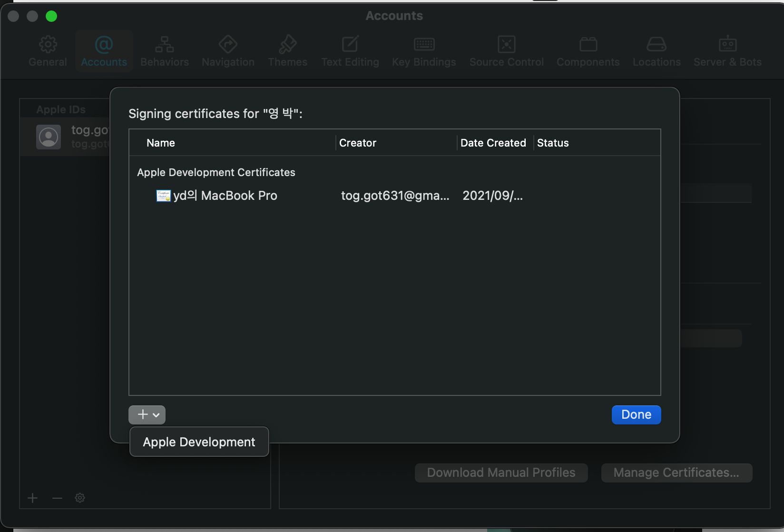Click the Apple ID avatar icon

(49, 137)
